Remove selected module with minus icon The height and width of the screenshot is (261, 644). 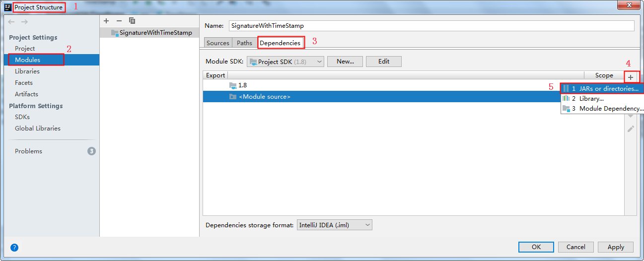(x=119, y=21)
